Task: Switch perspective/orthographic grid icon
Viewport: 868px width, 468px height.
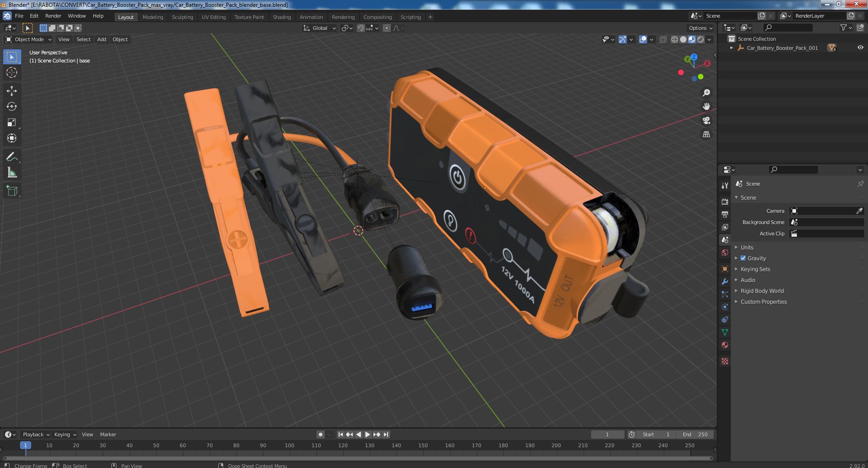Action: [x=706, y=134]
